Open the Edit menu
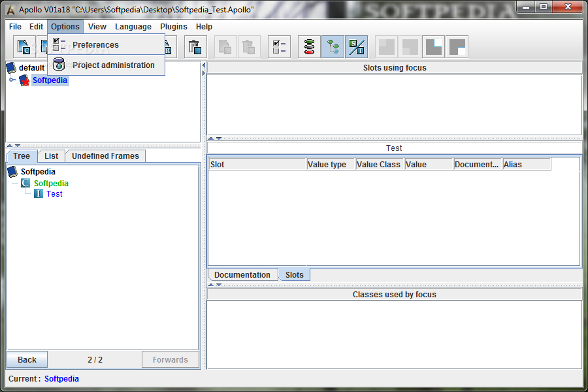 (x=37, y=27)
